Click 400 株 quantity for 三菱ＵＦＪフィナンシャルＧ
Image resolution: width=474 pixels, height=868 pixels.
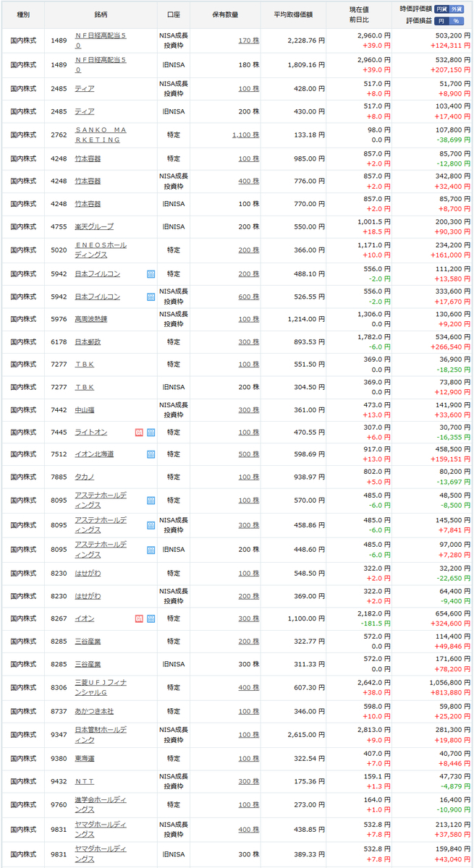248,687
